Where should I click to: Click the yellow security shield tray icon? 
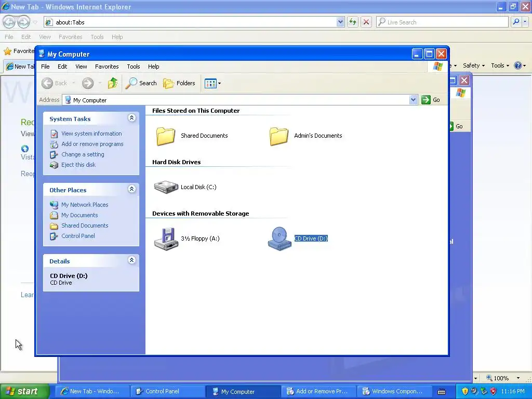point(465,391)
